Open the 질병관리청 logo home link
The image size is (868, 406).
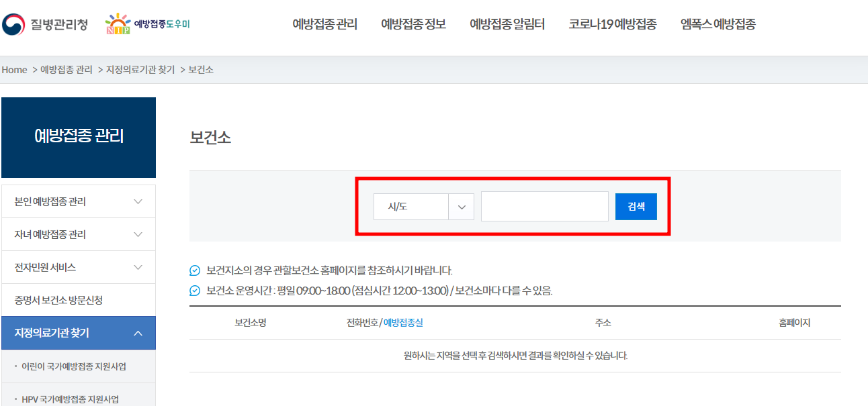point(44,24)
